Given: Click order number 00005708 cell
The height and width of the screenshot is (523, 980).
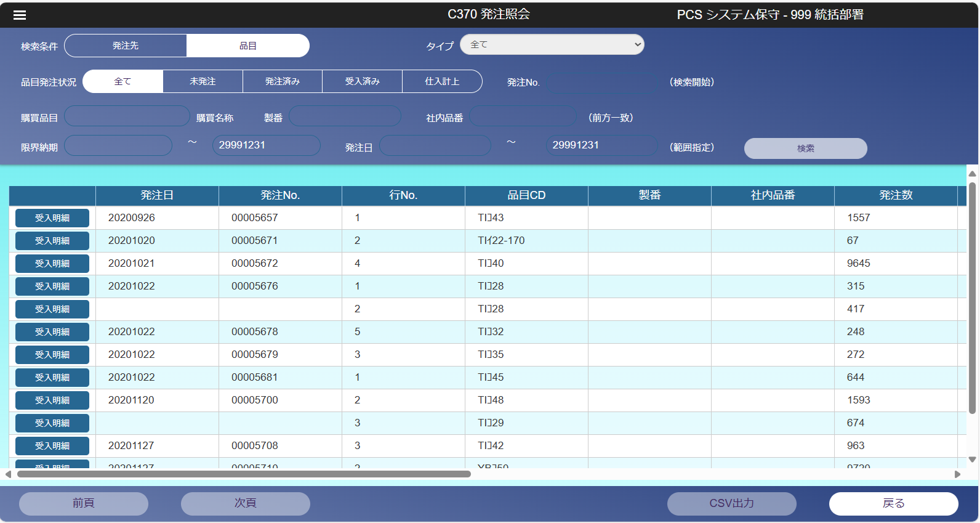Looking at the screenshot, I should click(280, 446).
